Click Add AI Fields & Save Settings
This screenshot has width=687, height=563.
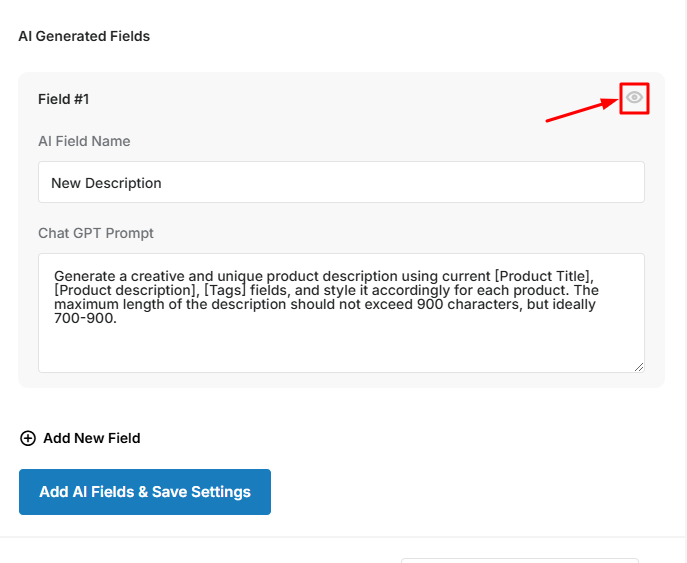pyautogui.click(x=145, y=492)
